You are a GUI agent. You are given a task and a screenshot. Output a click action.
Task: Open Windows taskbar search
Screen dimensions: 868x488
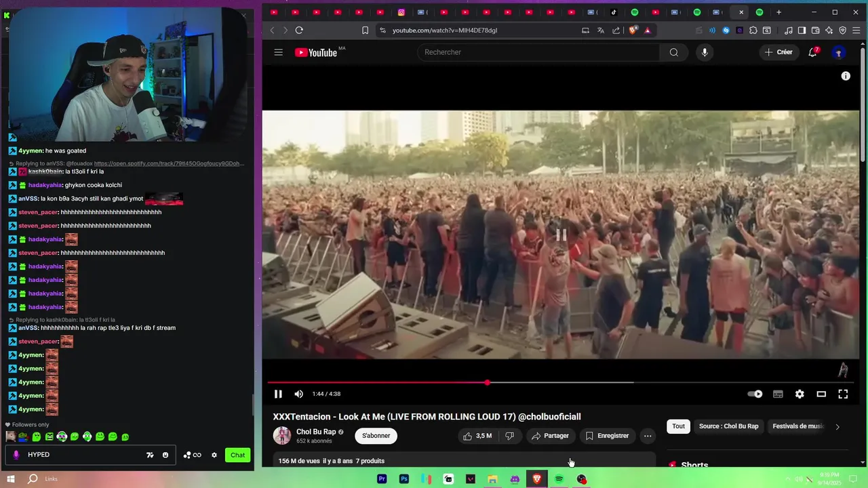(33, 479)
